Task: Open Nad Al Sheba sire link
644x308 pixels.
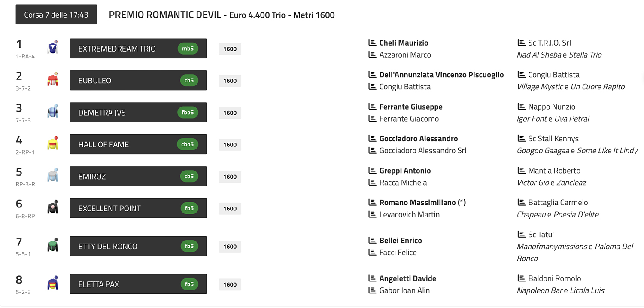Action: (539, 55)
